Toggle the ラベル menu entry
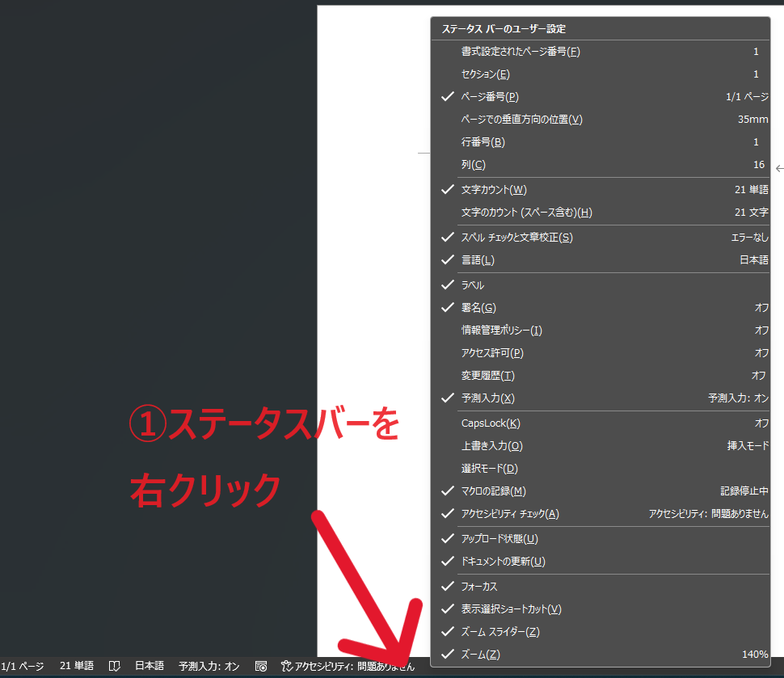 point(600,285)
